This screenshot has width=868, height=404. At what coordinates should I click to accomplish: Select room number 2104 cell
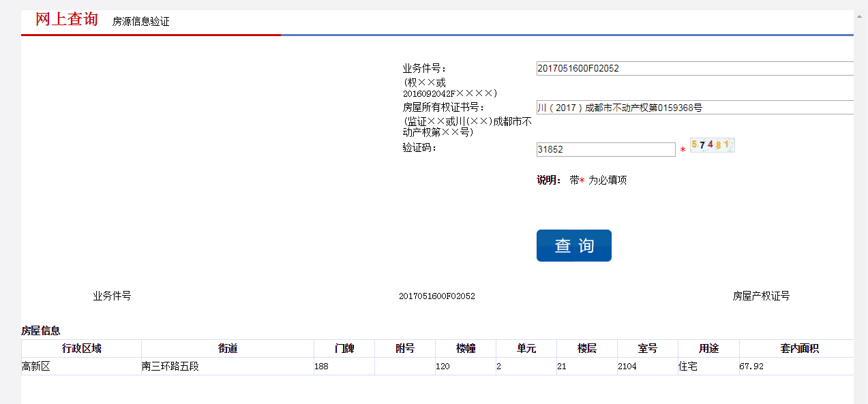(x=627, y=367)
